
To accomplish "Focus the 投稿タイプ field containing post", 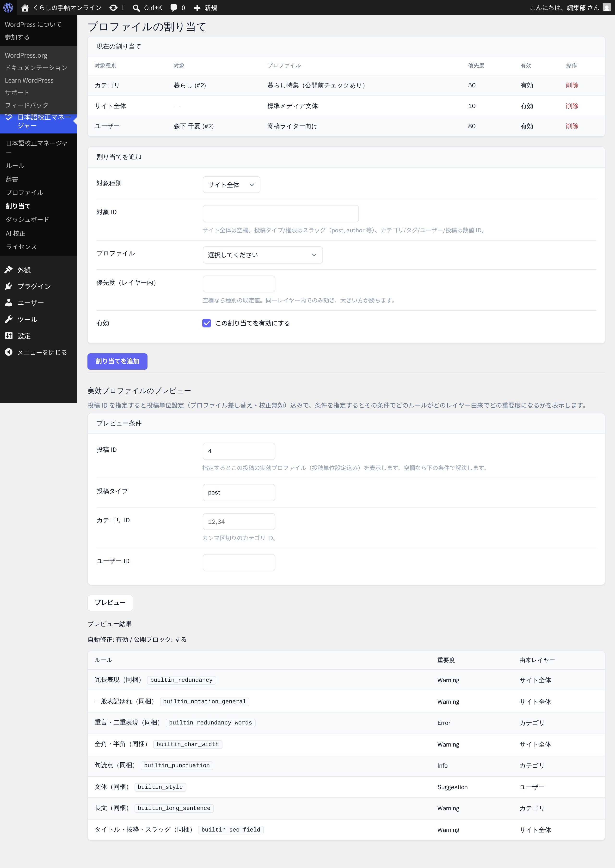I will pos(239,493).
